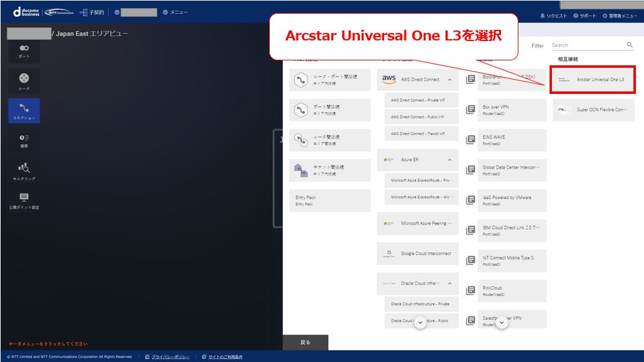
Task: Select Super OCN Flexible Connect
Action: pos(593,109)
